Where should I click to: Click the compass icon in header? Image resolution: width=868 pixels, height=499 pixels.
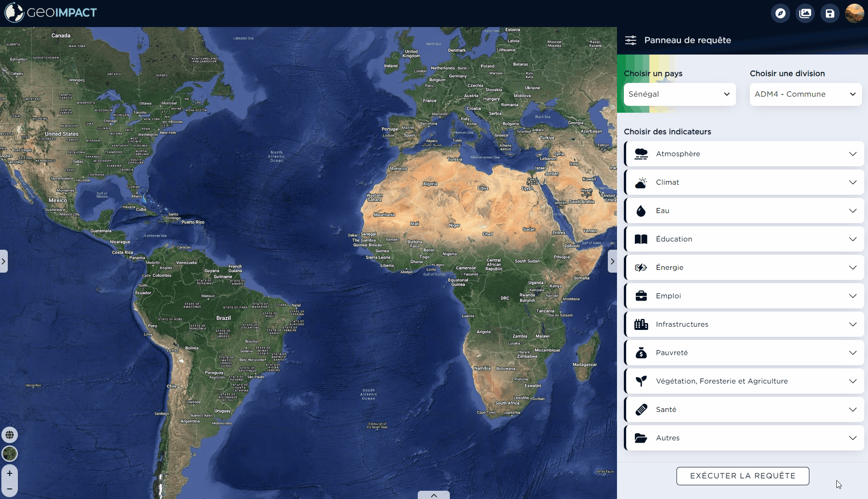[780, 13]
